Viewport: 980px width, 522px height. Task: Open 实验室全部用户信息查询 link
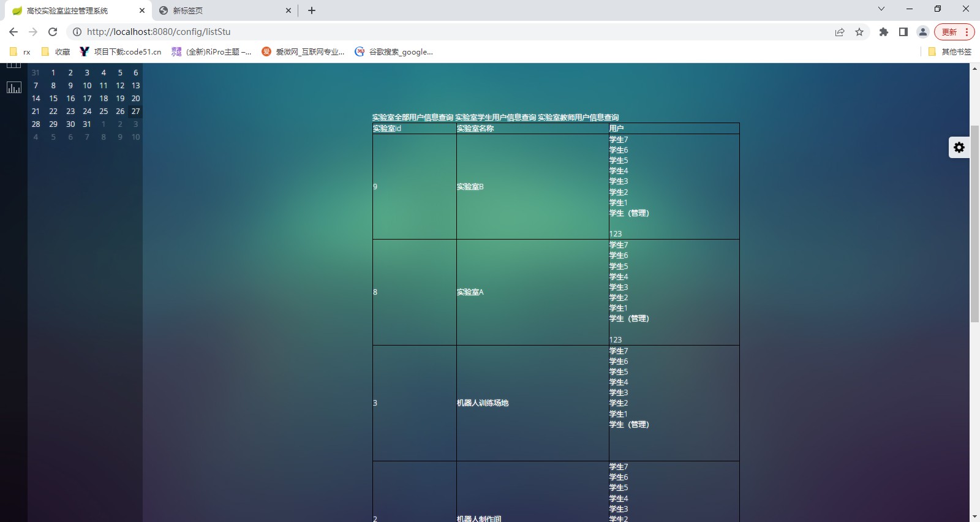(x=413, y=118)
